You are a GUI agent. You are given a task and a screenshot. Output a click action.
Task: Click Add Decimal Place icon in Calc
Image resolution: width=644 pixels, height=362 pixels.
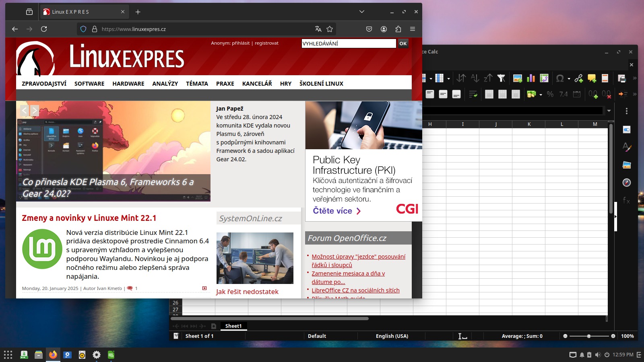pos(593,94)
